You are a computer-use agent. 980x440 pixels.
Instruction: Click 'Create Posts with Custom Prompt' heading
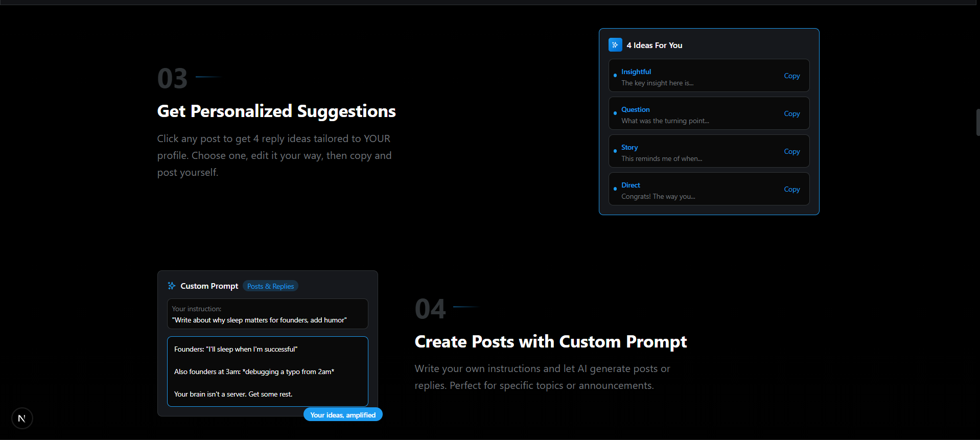[551, 341]
